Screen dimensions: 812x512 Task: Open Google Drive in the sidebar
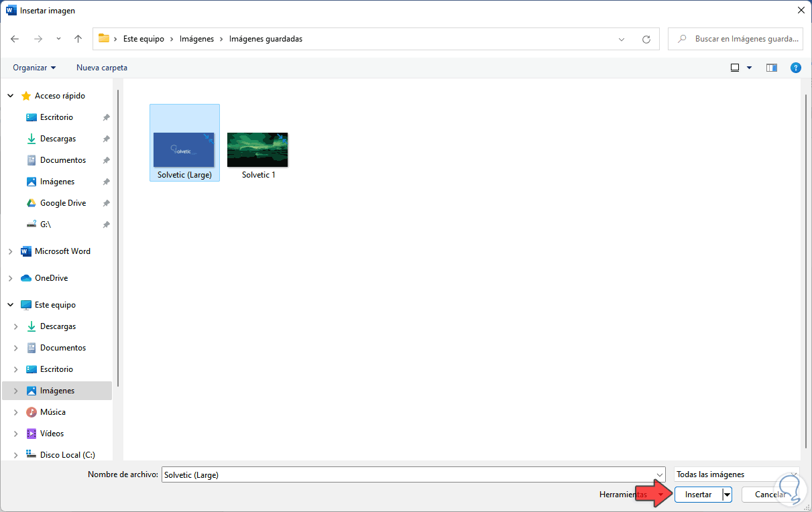[x=63, y=203]
